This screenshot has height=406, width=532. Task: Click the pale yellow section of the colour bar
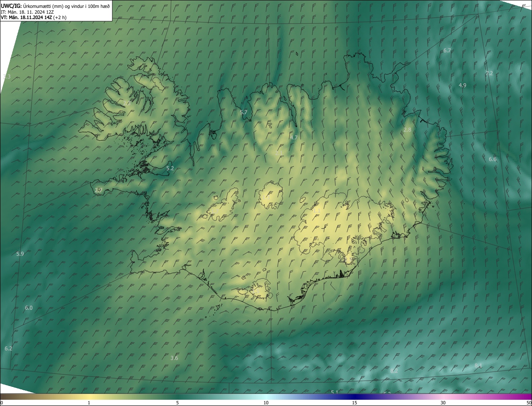[x=89, y=396]
